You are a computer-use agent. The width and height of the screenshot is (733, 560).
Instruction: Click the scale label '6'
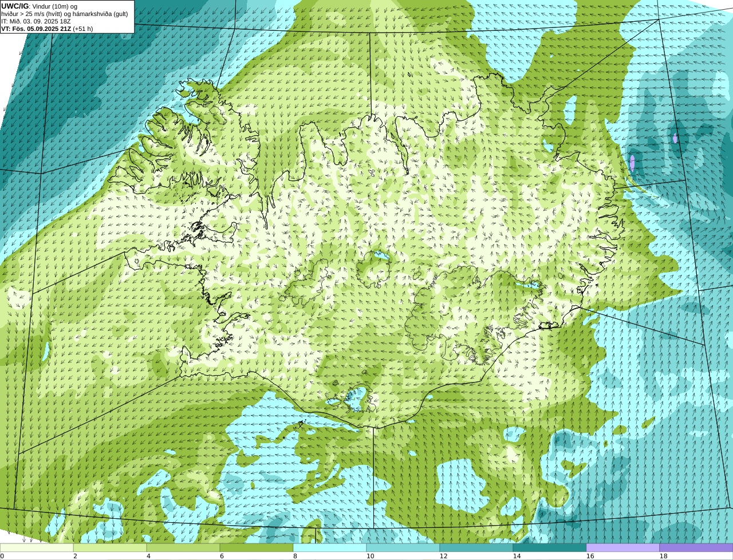[222, 556]
